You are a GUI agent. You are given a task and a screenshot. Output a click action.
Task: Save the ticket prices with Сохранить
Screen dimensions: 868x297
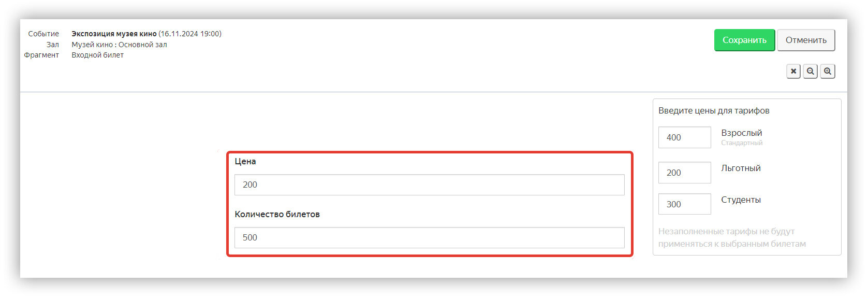(x=744, y=40)
